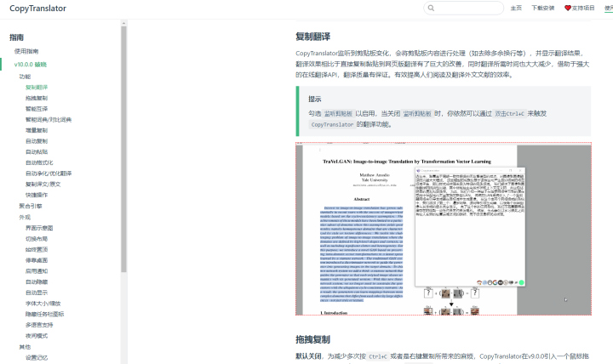
Task: Go to 自动复制 sidebar link
Action: click(37, 141)
